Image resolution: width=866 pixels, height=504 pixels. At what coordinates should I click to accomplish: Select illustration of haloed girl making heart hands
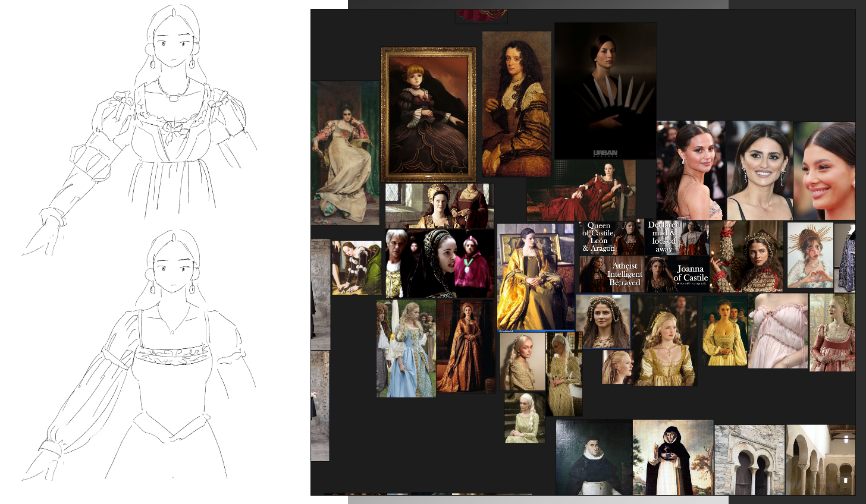click(810, 256)
